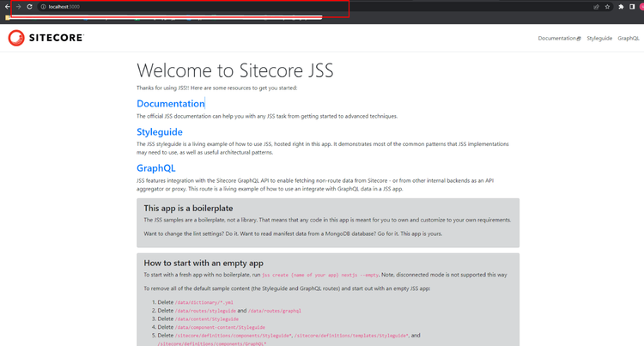The image size is (644, 346).
Task: Open Styleguide in the top navigation
Action: (599, 38)
